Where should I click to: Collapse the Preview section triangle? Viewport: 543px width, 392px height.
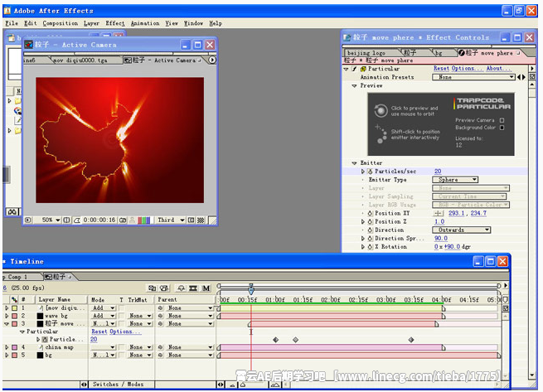coord(354,85)
